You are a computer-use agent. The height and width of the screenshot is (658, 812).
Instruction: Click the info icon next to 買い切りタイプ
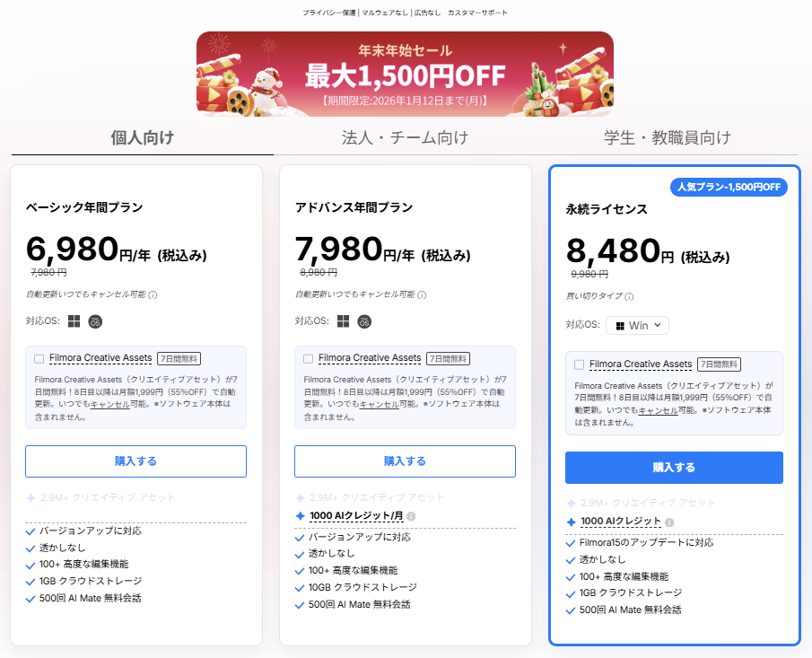pyautogui.click(x=628, y=296)
